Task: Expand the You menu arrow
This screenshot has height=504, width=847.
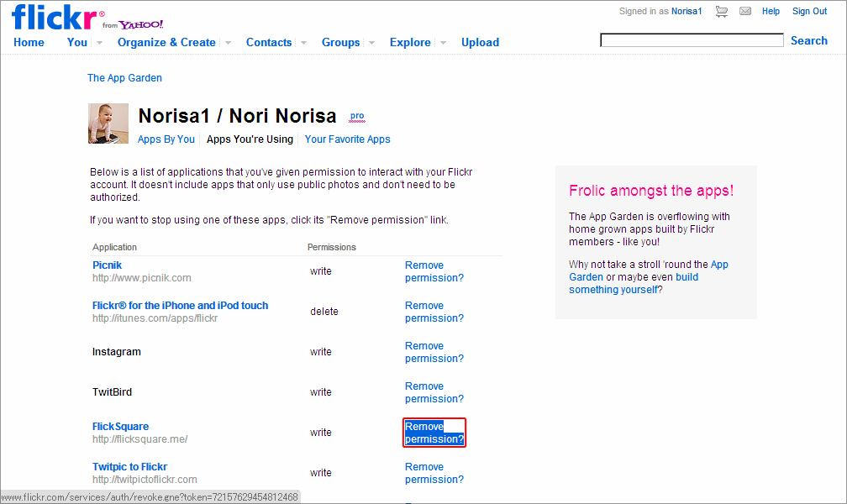Action: (x=99, y=43)
